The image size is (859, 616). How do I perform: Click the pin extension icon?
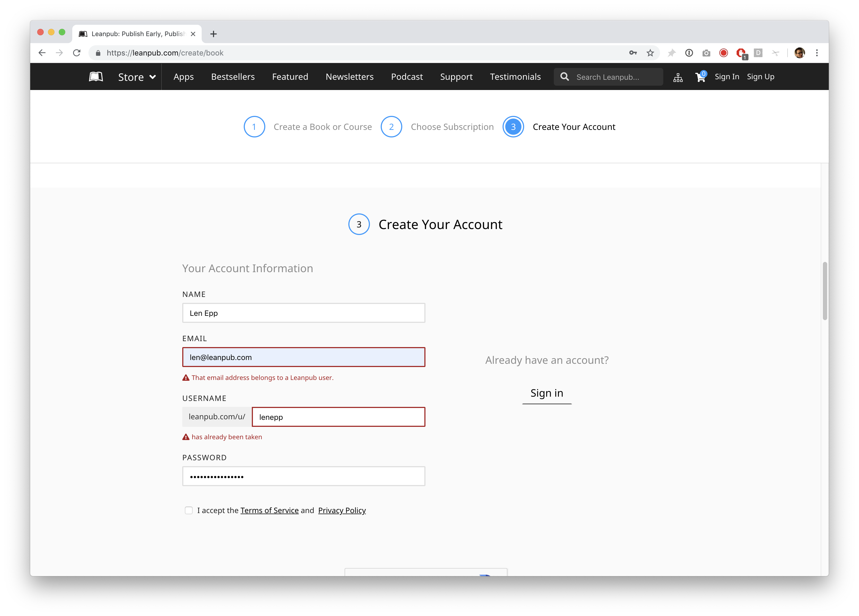coord(672,53)
